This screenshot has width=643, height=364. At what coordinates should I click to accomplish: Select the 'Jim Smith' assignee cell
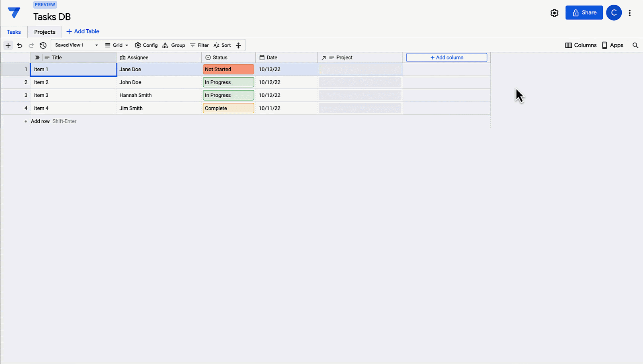pyautogui.click(x=159, y=108)
